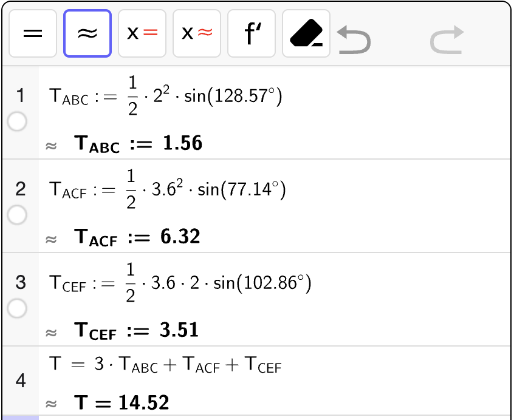Select the Derivative f′ tool
Screen dimensions: 514x420
tap(252, 33)
